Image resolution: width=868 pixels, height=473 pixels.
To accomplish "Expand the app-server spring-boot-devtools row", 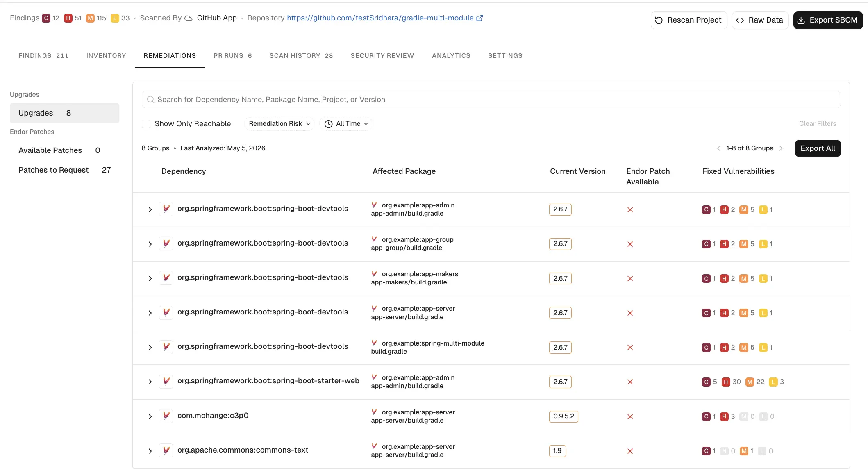I will (150, 313).
